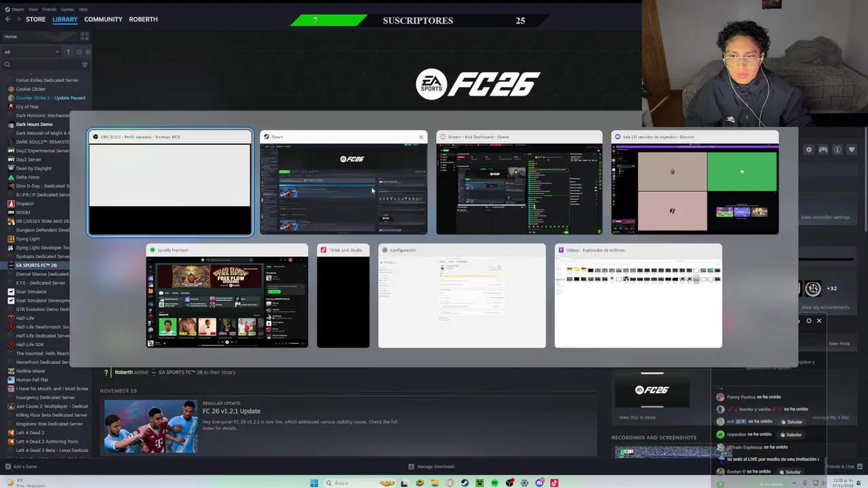Expand the All games filter dropdown

[31, 52]
